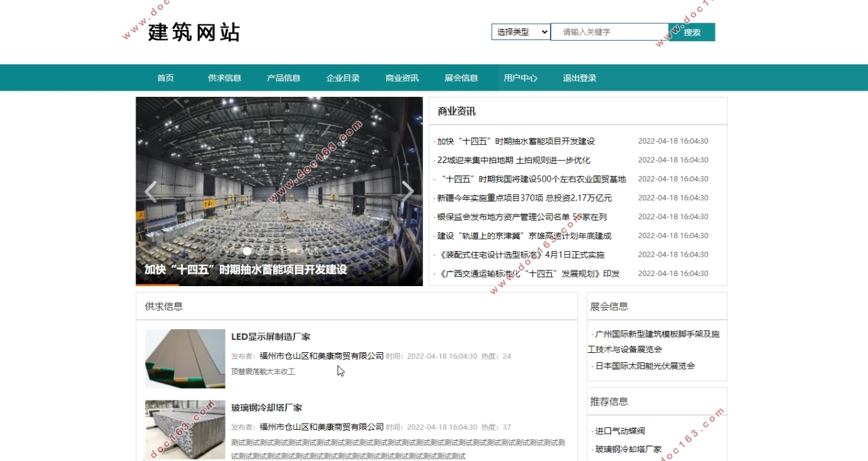This screenshot has width=868, height=461.
Task: Click the 搜索 search button
Action: 690,32
